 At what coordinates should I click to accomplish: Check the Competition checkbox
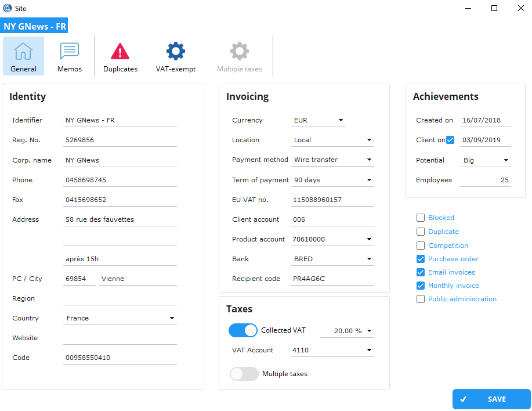[x=421, y=245]
